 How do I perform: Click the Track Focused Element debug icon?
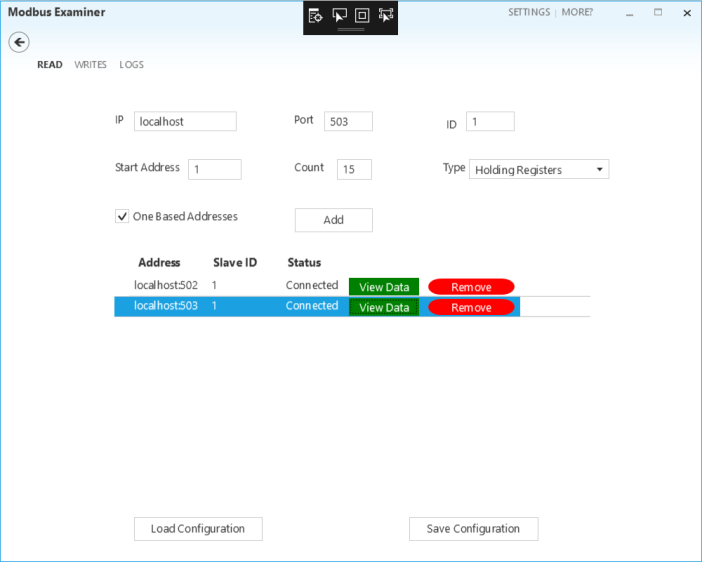coord(386,15)
